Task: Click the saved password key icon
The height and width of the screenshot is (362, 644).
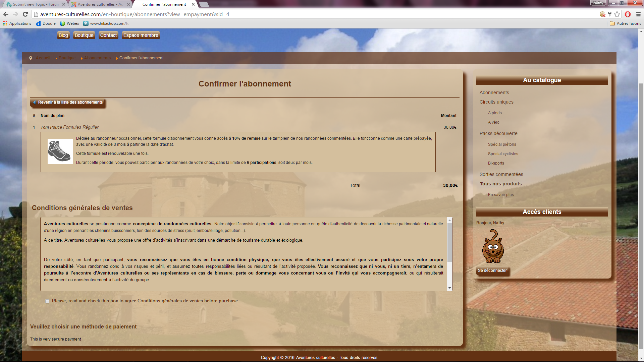Action: [610, 14]
